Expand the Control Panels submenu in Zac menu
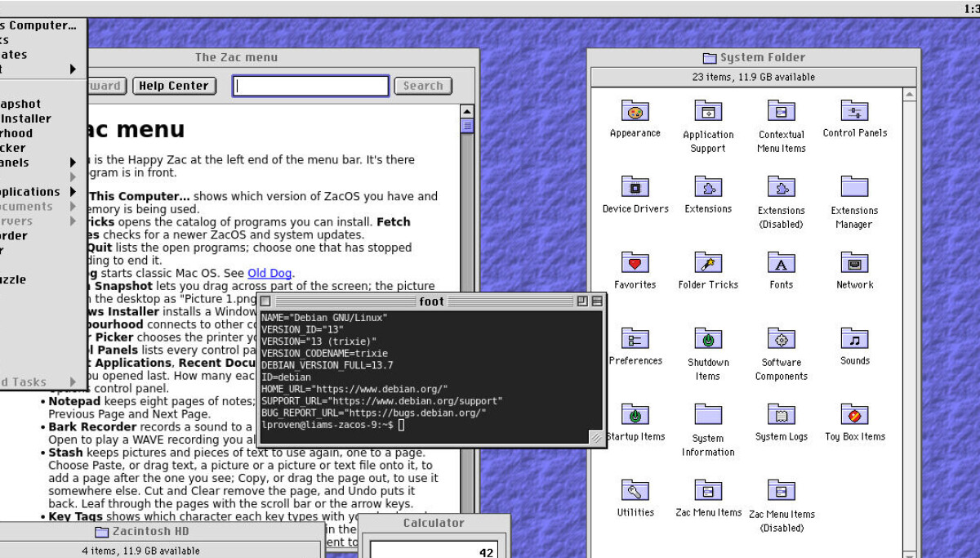Screen dimensions: 980x558 pos(73,163)
